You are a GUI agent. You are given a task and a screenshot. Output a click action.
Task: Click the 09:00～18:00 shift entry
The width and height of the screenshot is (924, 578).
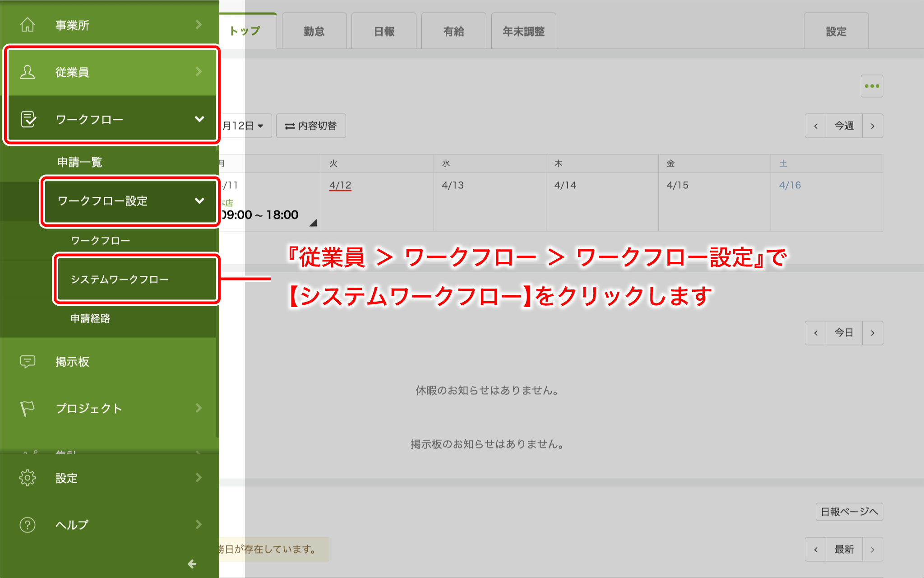pos(260,214)
